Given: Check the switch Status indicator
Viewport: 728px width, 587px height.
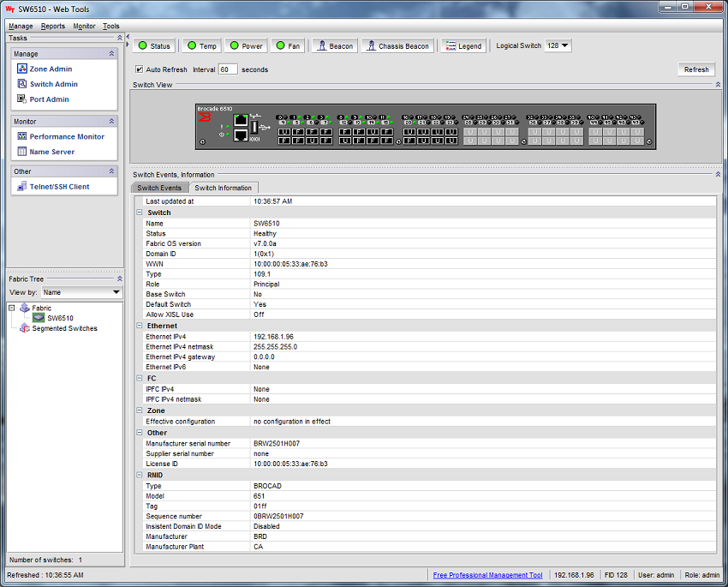Looking at the screenshot, I should [155, 46].
